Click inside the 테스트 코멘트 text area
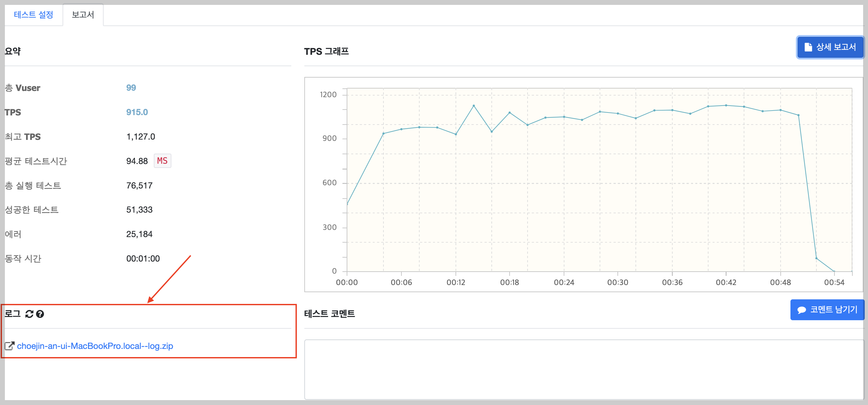This screenshot has width=868, height=405. (x=584, y=369)
